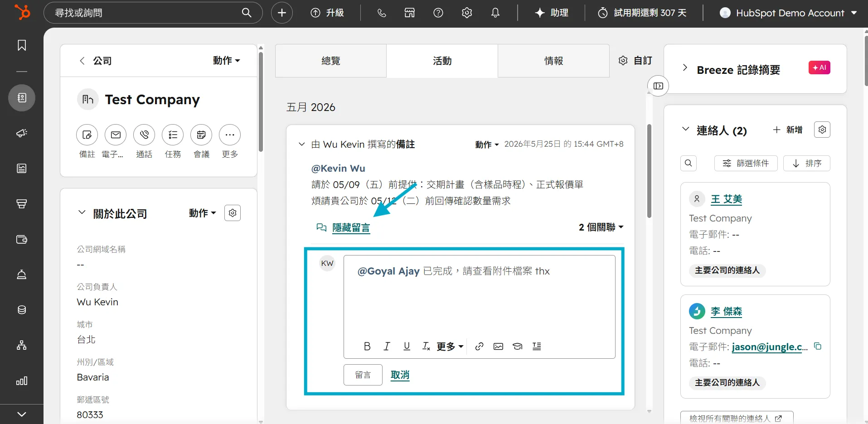
Task: Open the Marketplace store icon
Action: click(x=410, y=13)
